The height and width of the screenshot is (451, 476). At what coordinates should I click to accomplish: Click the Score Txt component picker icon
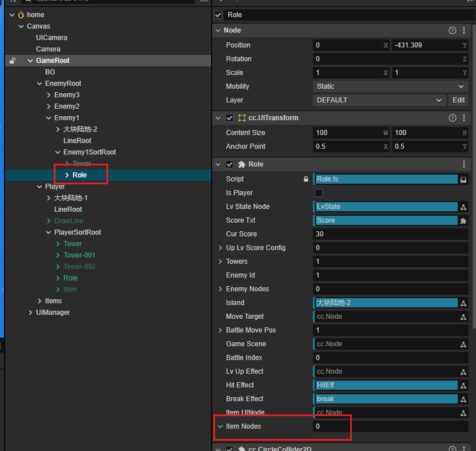[463, 221]
